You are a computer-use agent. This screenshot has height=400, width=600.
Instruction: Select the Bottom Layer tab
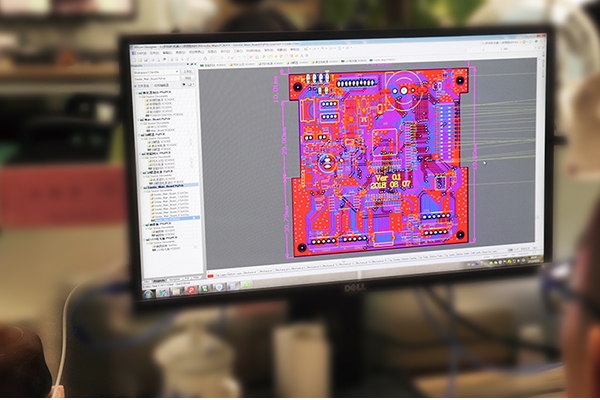point(234,274)
